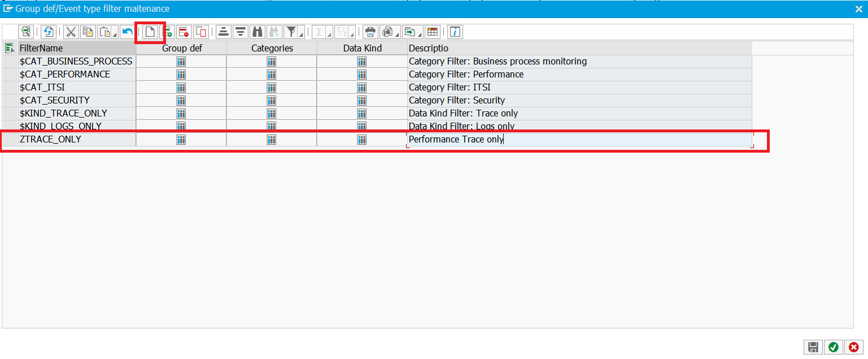Open Group def for ZTRACE_ONLY
Image resolution: width=868 pixels, height=359 pixels.
click(181, 139)
